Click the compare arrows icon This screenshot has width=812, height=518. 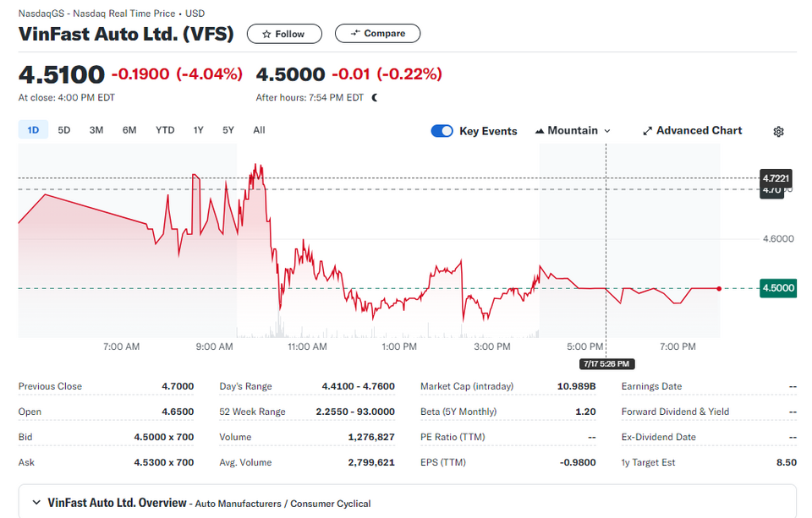(354, 33)
